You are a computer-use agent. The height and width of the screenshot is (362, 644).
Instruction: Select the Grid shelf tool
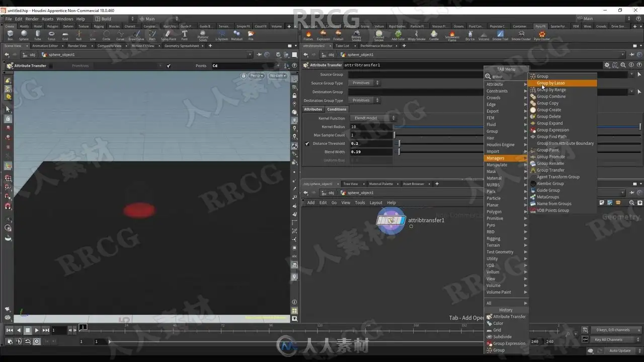pyautogui.click(x=65, y=35)
